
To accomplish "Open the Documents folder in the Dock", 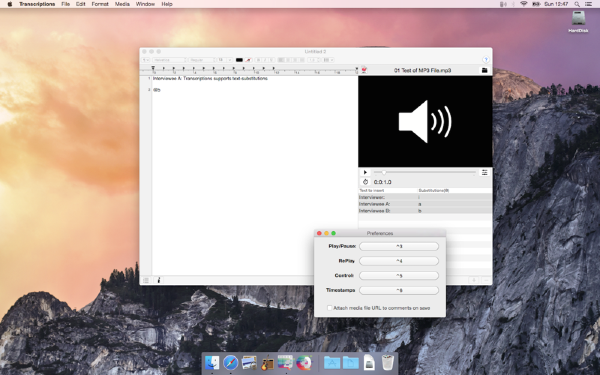I will [x=351, y=363].
